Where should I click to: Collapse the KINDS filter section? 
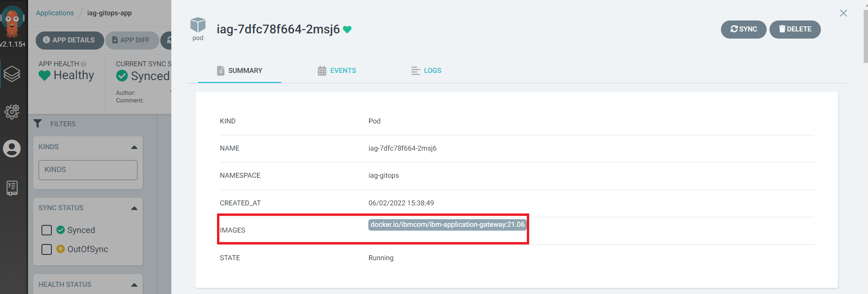[x=134, y=147]
